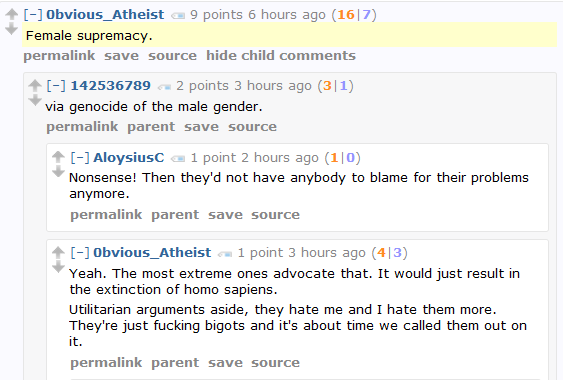Viewport: 563px width, 380px height.
Task: Hide child comments of top comment
Action: pos(281,56)
